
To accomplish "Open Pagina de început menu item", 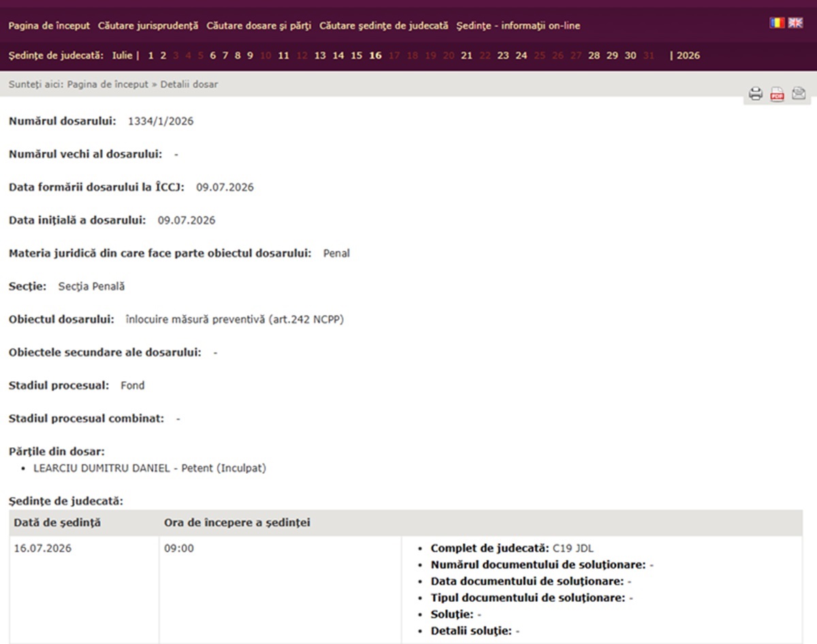I will click(x=49, y=26).
